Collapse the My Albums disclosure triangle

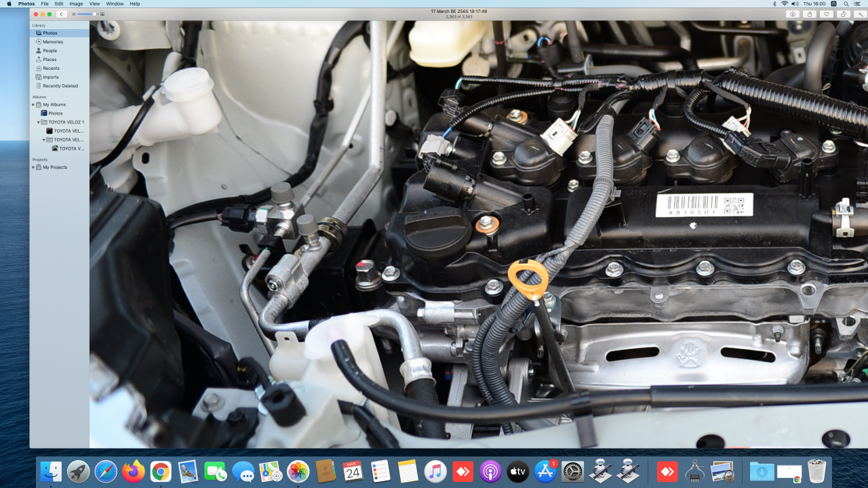pyautogui.click(x=33, y=105)
